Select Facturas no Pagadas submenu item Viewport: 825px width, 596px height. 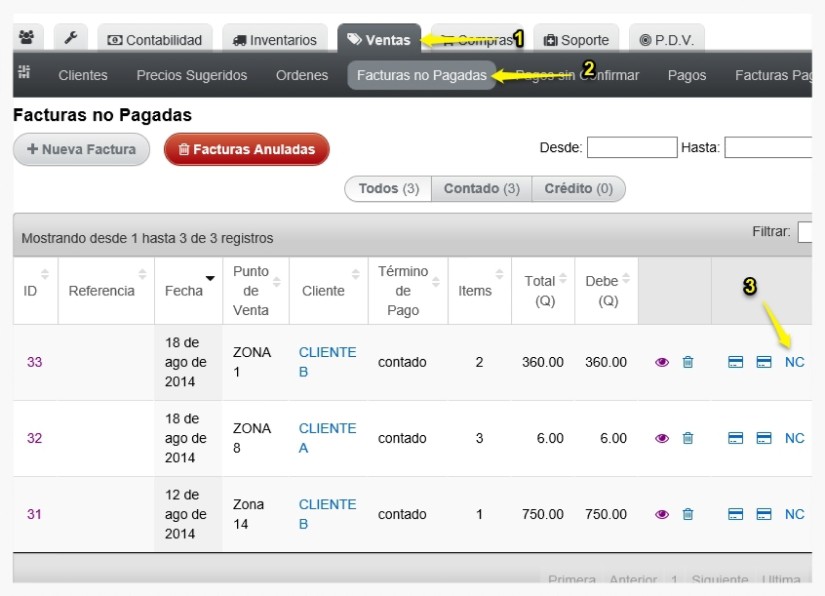421,75
